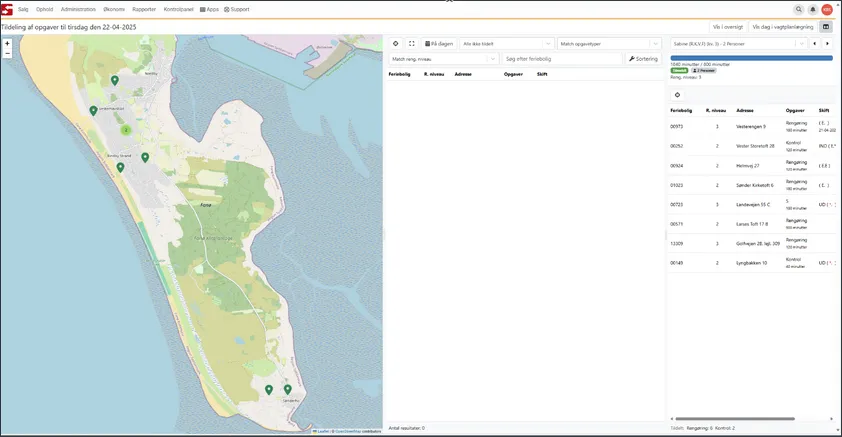Go to next employee with right arrow
842x437 pixels.
point(827,44)
